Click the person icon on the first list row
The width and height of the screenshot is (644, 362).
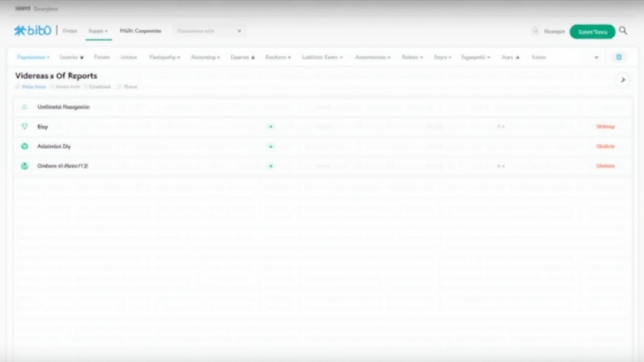[25, 107]
